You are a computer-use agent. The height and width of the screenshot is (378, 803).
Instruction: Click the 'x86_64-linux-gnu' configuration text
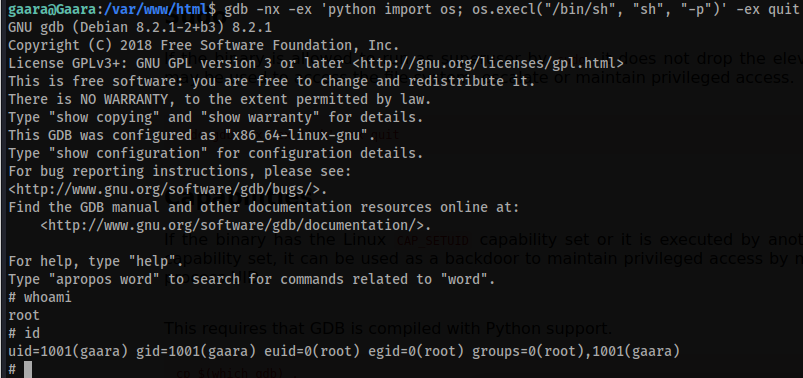[x=300, y=135]
